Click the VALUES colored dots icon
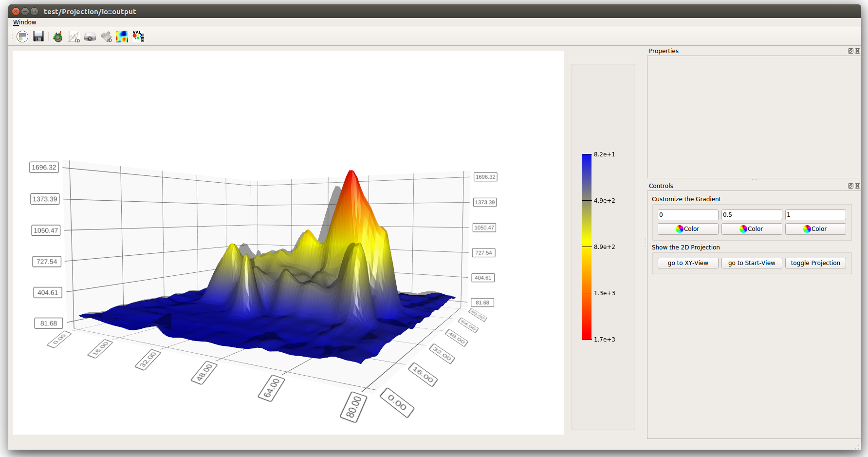Viewport: 868px width, 457px height. coord(138,37)
